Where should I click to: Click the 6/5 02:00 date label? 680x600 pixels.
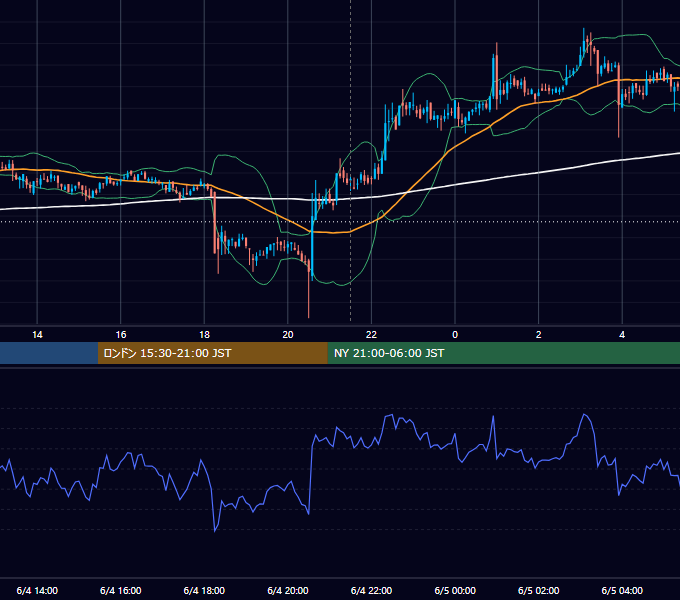coord(538,590)
